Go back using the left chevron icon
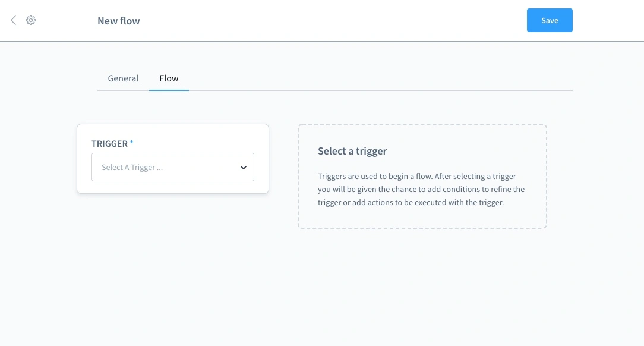 (x=13, y=20)
